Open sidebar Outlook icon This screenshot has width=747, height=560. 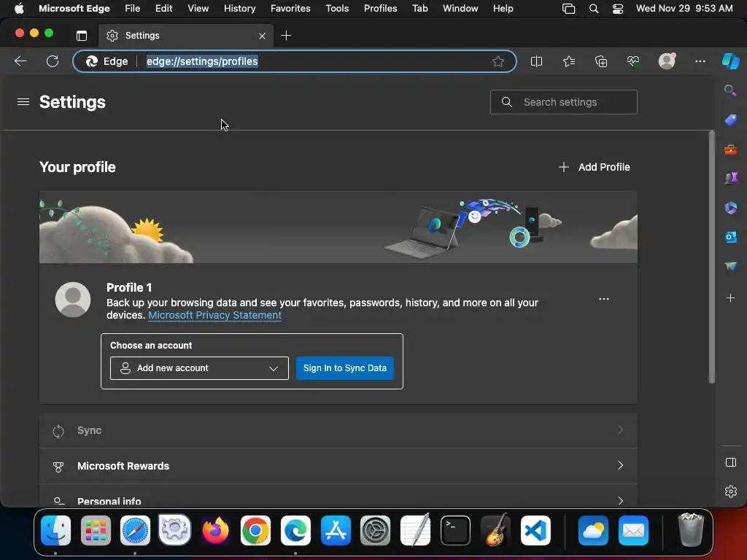point(730,237)
